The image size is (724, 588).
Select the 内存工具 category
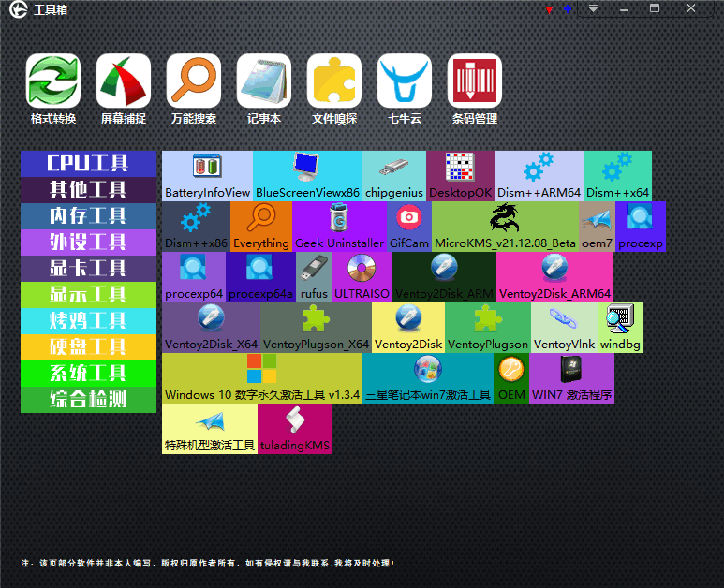click(89, 216)
